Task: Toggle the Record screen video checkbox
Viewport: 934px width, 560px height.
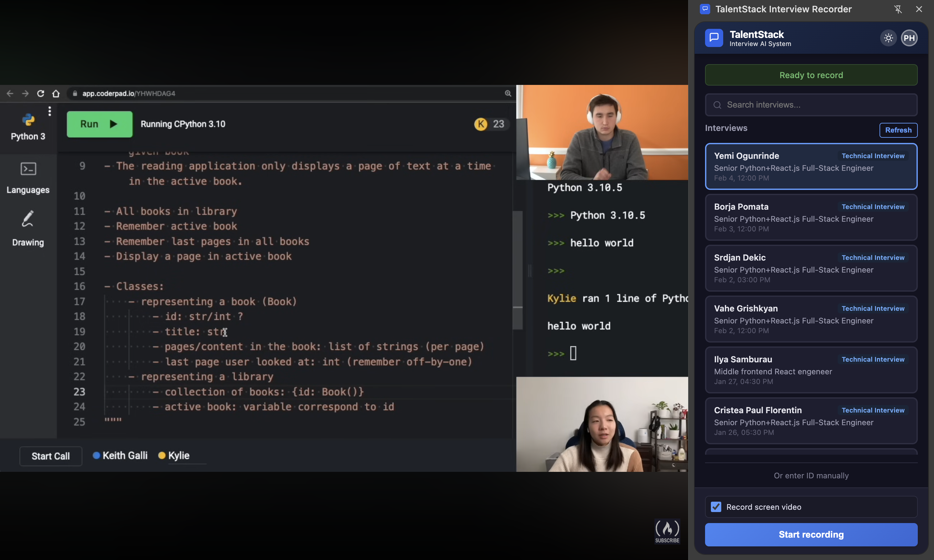Action: tap(716, 507)
